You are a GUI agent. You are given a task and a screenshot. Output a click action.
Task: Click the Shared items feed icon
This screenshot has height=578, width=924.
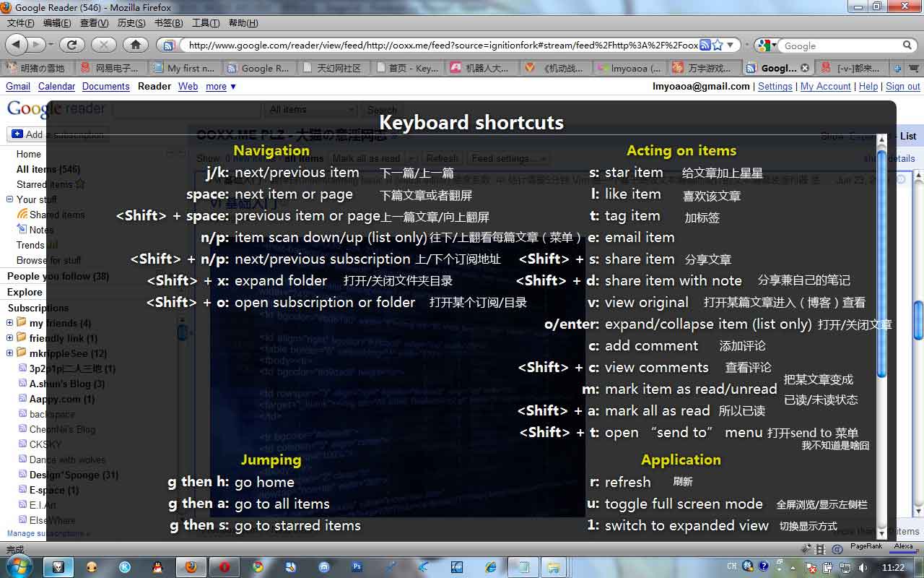click(23, 215)
